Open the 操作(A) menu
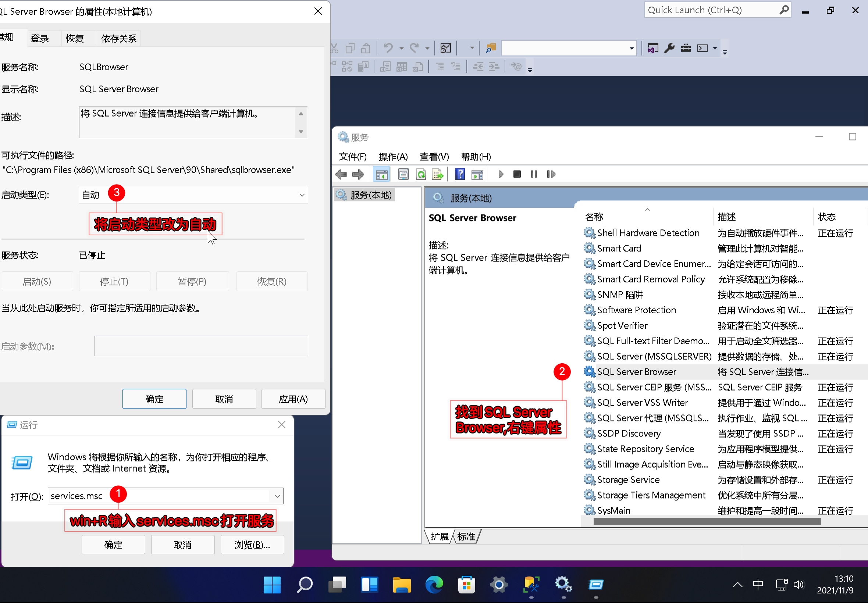This screenshot has height=603, width=868. pos(392,156)
